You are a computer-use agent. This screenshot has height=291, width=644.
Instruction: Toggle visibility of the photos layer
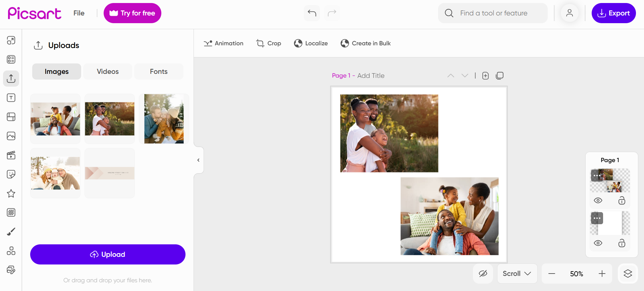(x=598, y=200)
